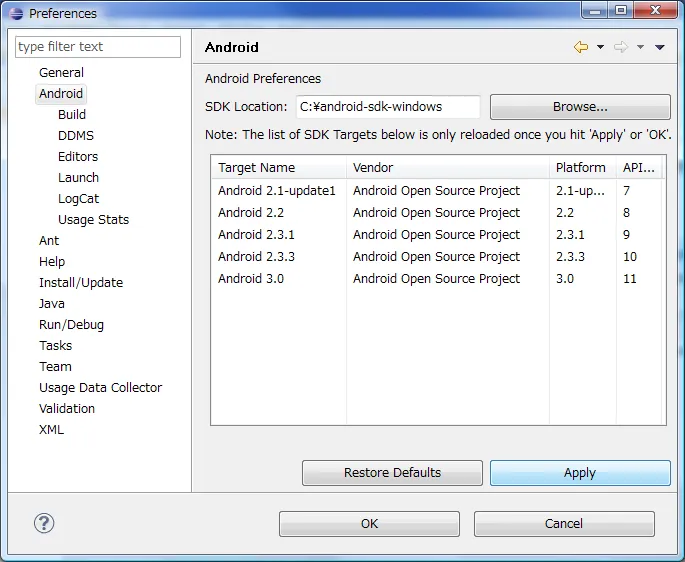Click the Restore Defaults button

tap(392, 472)
